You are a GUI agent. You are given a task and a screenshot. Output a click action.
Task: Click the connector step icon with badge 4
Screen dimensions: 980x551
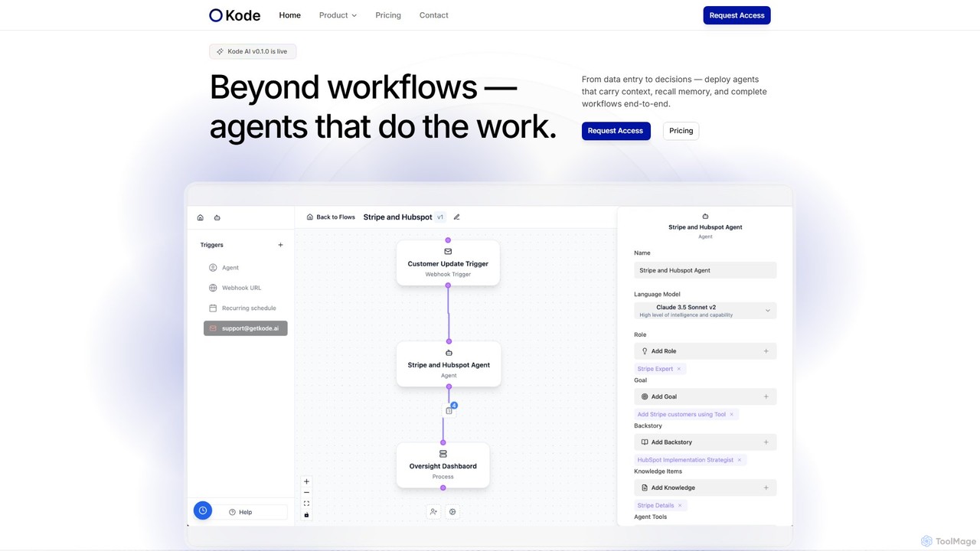[x=449, y=410]
